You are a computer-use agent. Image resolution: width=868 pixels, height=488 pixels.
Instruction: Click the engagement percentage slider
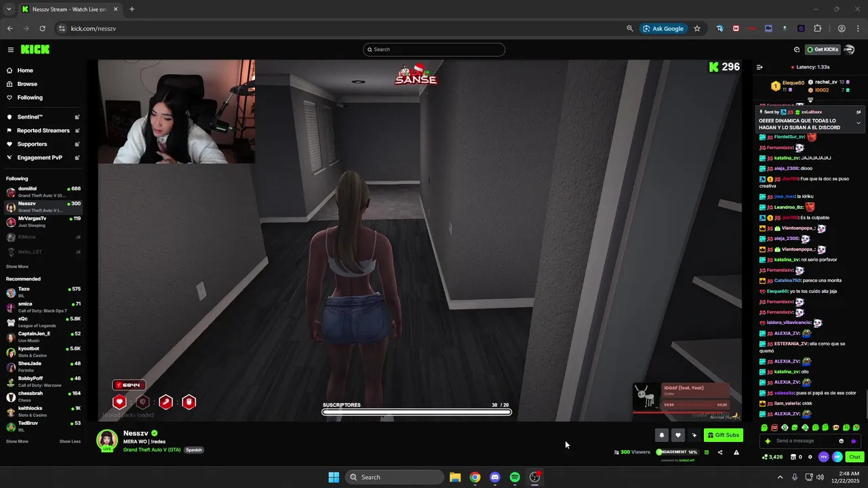tap(677, 452)
